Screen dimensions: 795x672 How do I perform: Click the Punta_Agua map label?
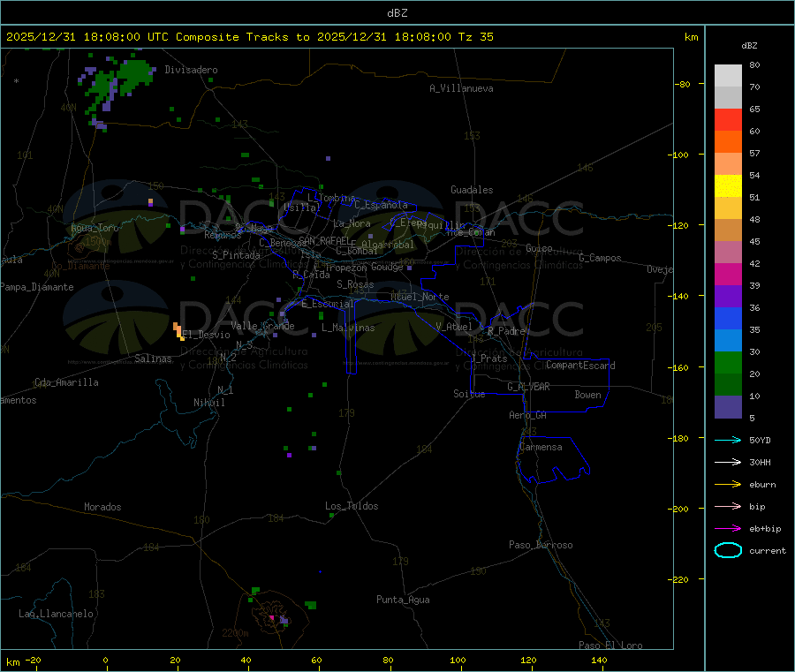(x=403, y=600)
